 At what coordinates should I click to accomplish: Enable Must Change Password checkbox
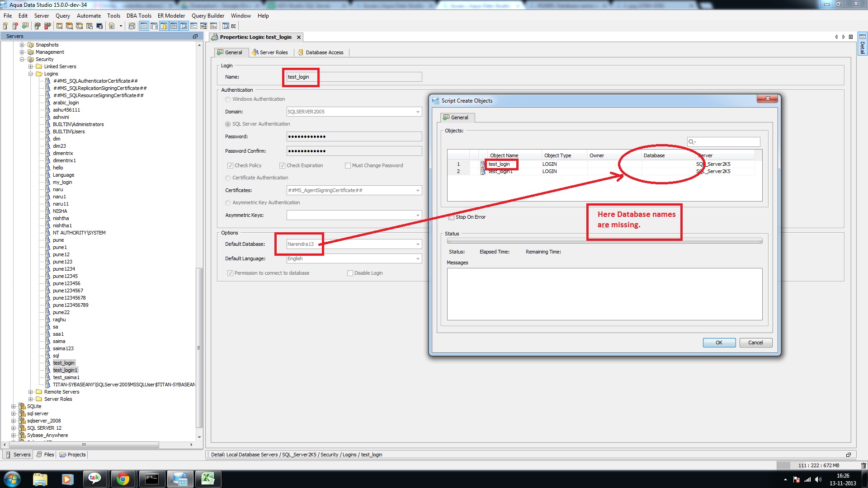pyautogui.click(x=348, y=166)
